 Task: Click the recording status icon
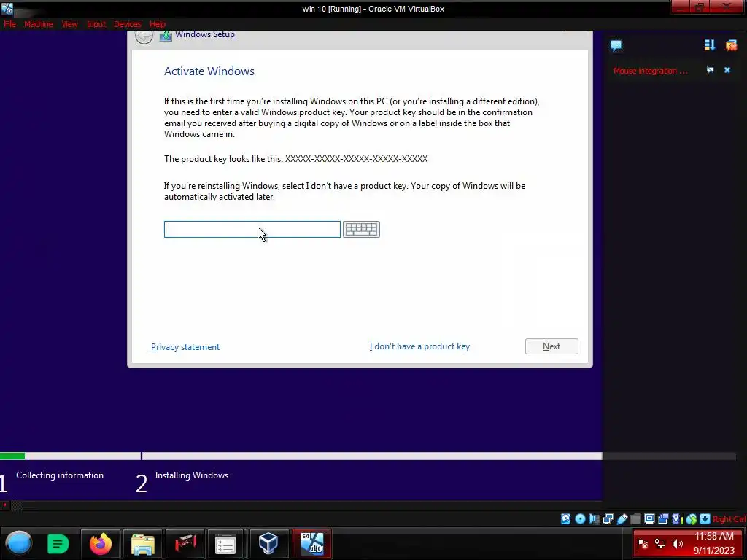point(663,519)
